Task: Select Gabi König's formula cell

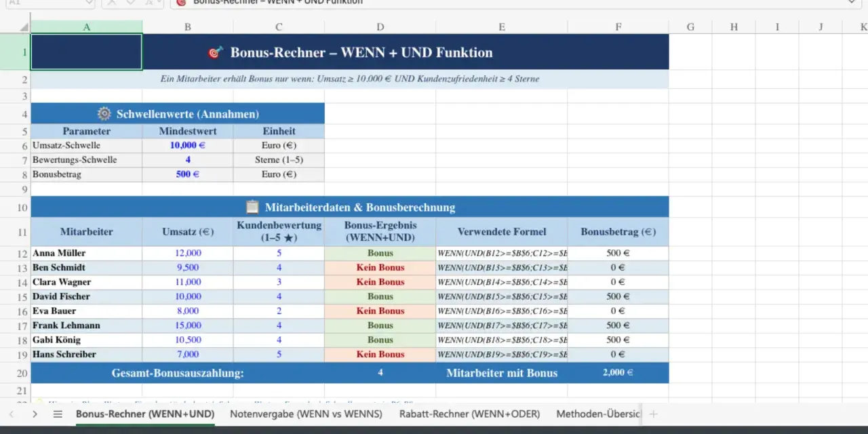Action: click(502, 340)
